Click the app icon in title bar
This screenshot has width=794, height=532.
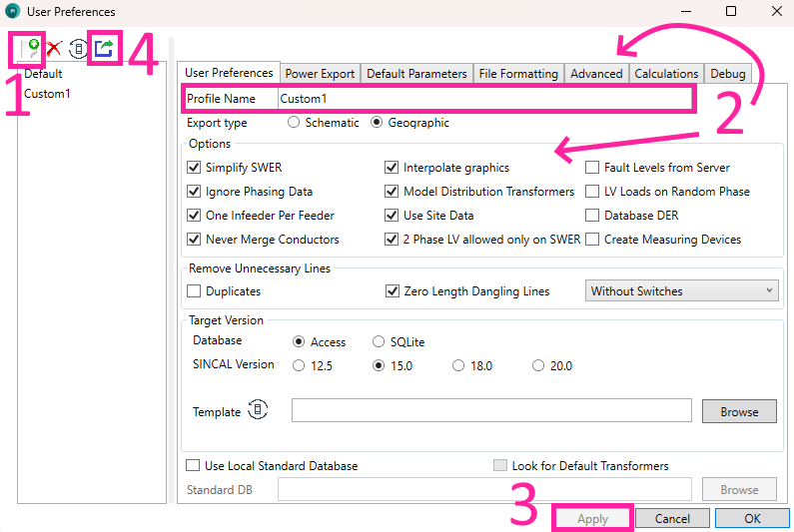pos(13,12)
